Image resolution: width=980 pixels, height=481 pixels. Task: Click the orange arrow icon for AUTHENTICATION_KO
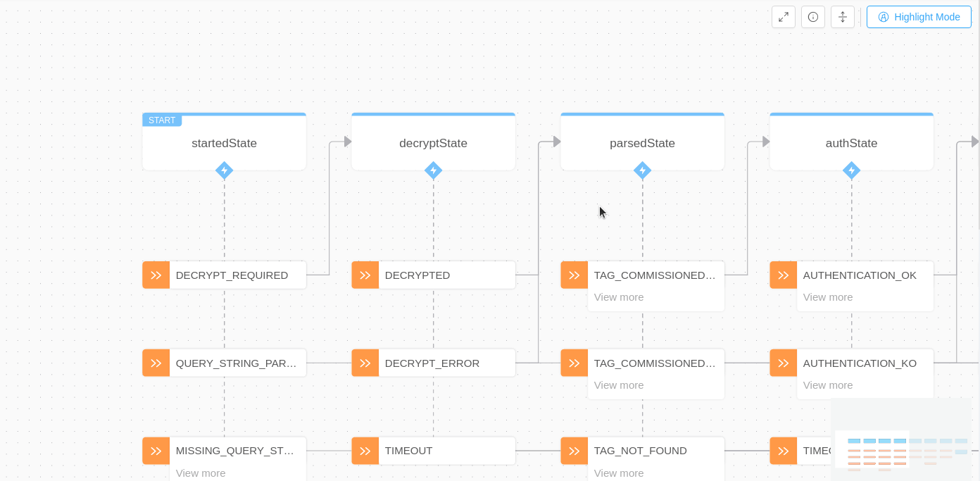point(784,363)
